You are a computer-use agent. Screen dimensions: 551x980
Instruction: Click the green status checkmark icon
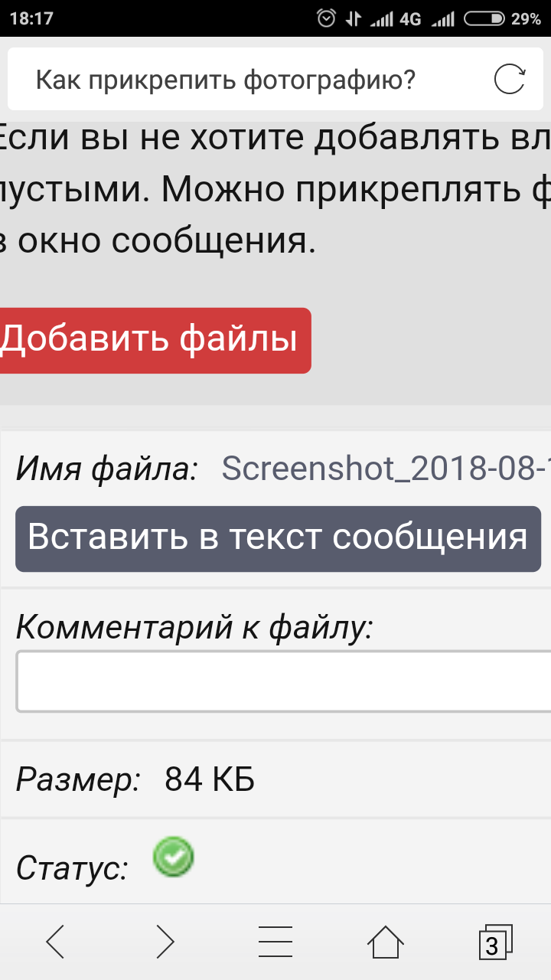[174, 856]
